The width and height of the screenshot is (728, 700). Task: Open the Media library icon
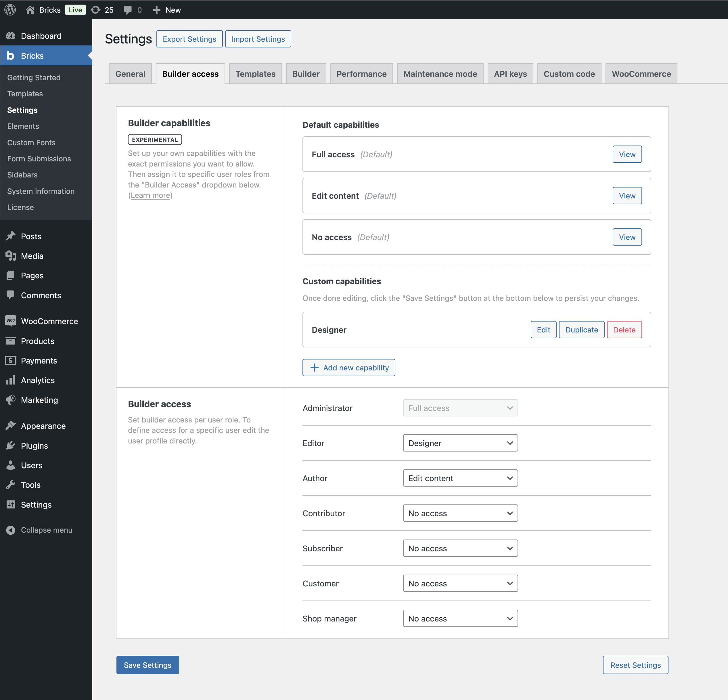click(x=10, y=256)
